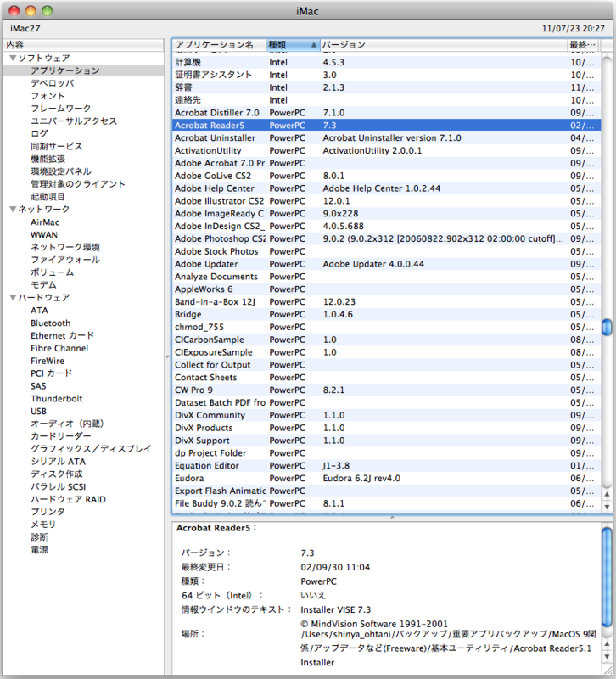
Task: Open フォント in sidebar
Action: 48,96
